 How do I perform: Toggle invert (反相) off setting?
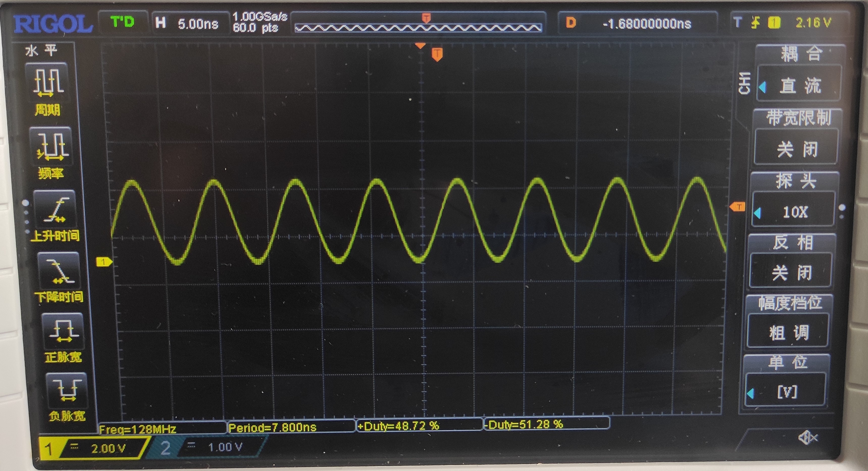point(790,272)
